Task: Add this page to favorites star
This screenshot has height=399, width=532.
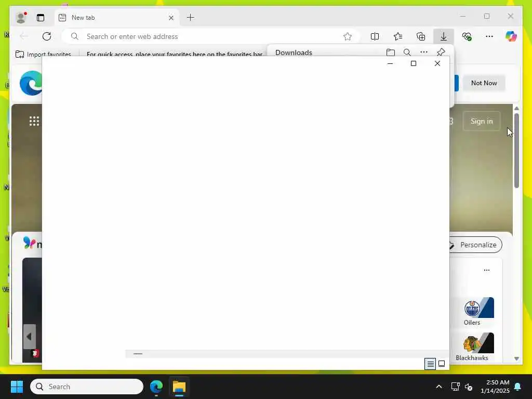Action: click(348, 36)
